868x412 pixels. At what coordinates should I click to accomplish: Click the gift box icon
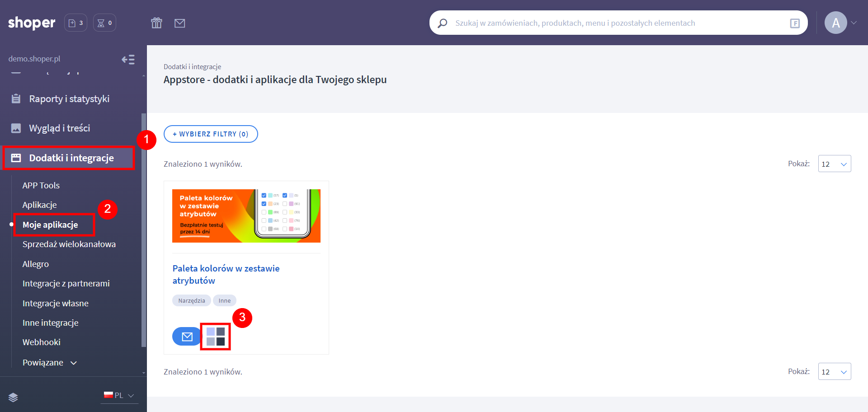pyautogui.click(x=156, y=23)
